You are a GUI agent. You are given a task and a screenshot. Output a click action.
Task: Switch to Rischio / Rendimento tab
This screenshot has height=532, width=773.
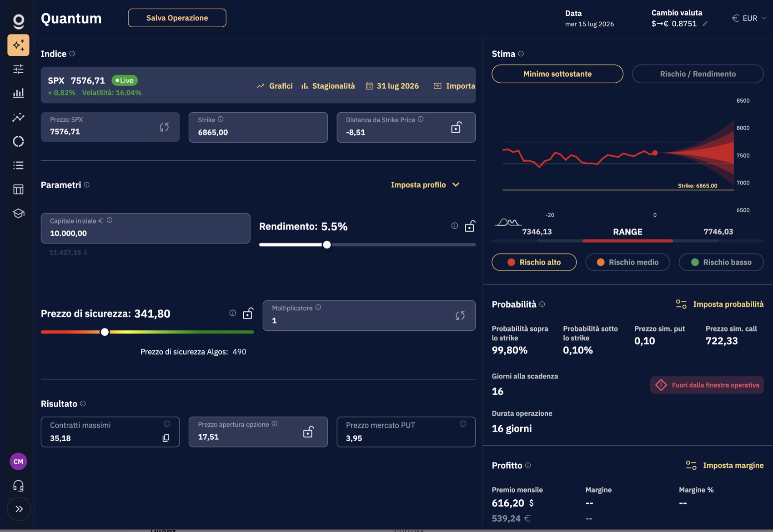pyautogui.click(x=698, y=74)
